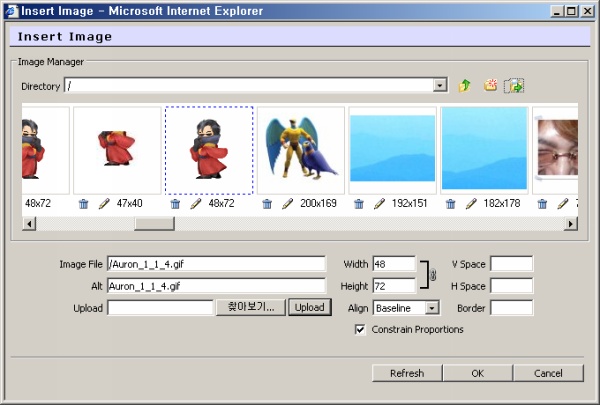This screenshot has width=600, height=405.
Task: Maximize the Insert Image window
Action: pos(571,11)
